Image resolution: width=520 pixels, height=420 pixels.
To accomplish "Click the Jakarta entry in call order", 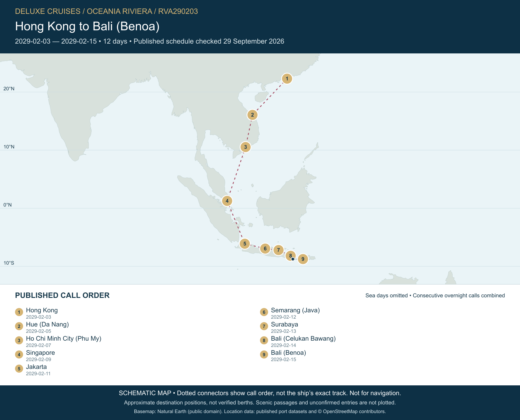I will [x=36, y=367].
